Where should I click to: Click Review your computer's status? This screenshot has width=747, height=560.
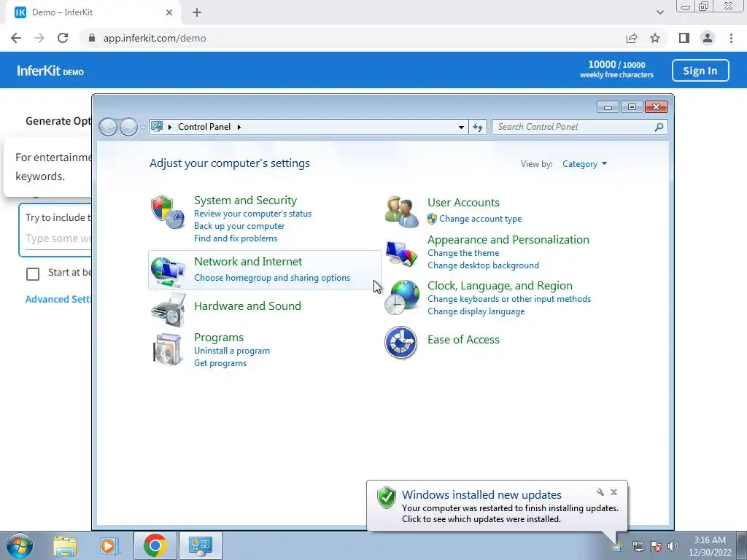pos(252,214)
